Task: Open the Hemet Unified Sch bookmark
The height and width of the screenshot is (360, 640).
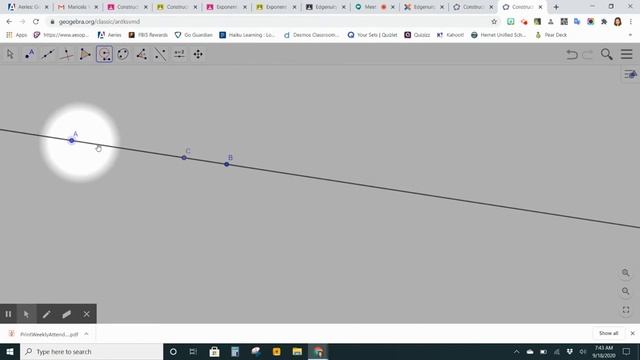Action: pyautogui.click(x=498, y=35)
